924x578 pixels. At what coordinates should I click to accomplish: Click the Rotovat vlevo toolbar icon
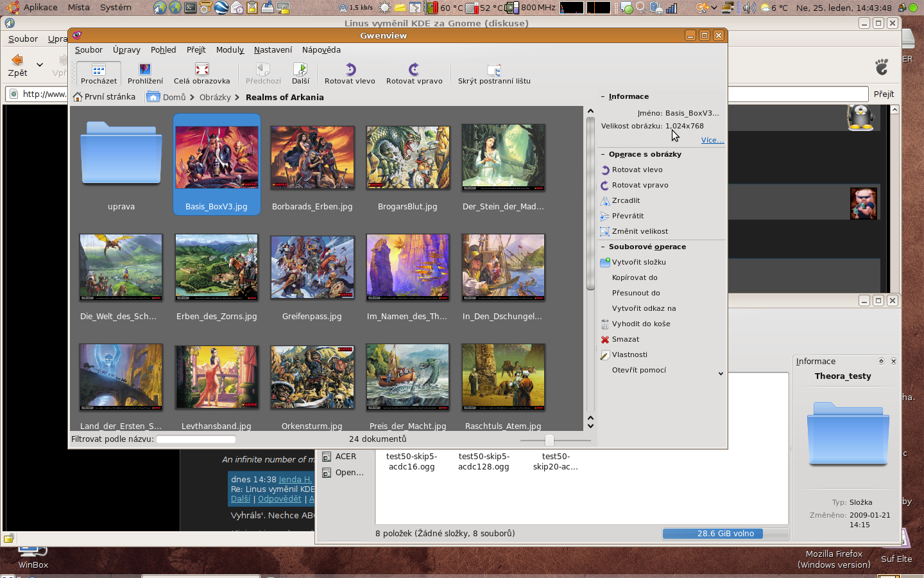pos(350,69)
